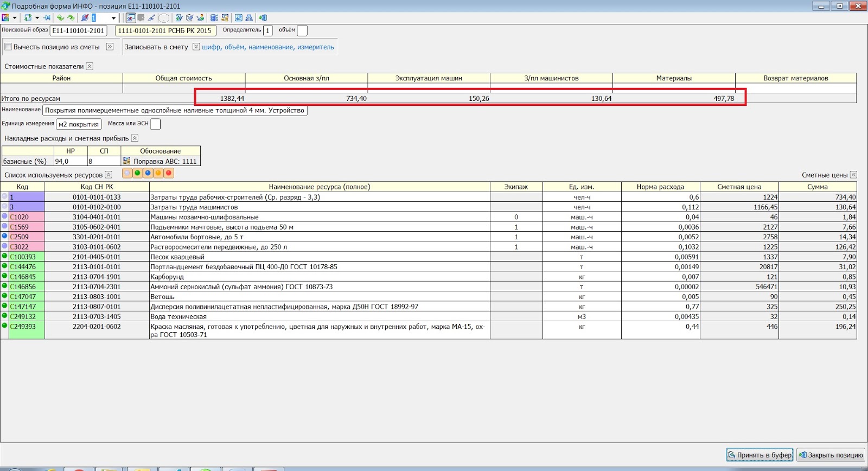Click the marker dot of row C1020

(x=4, y=216)
